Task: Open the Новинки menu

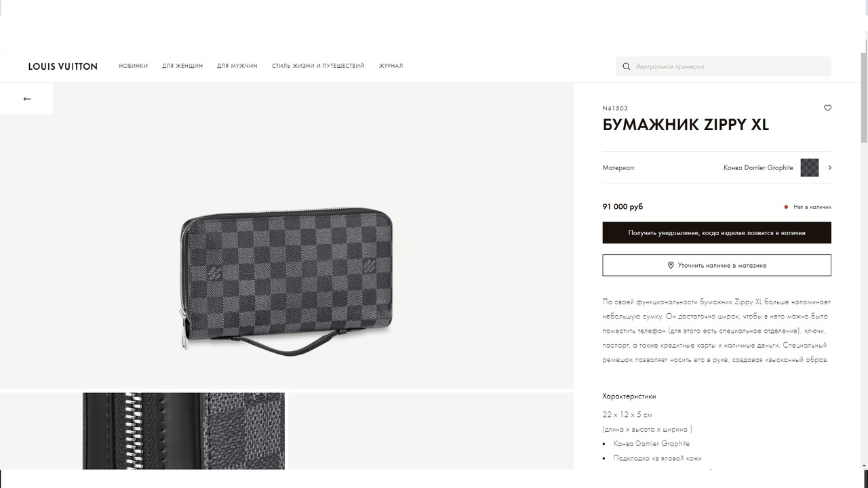Action: [133, 66]
